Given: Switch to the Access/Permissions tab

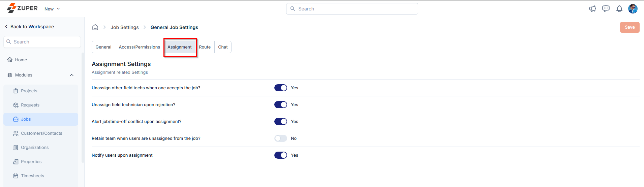Looking at the screenshot, I should pyautogui.click(x=139, y=47).
